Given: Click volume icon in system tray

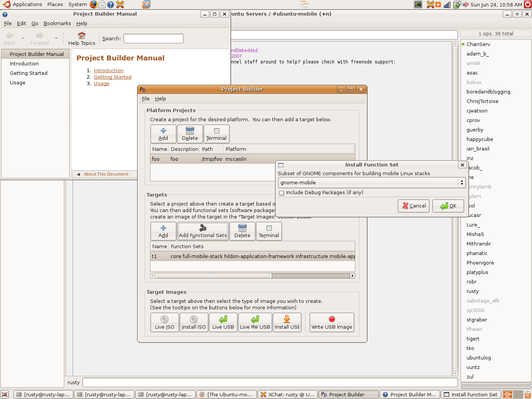Looking at the screenshot, I should (x=465, y=5).
